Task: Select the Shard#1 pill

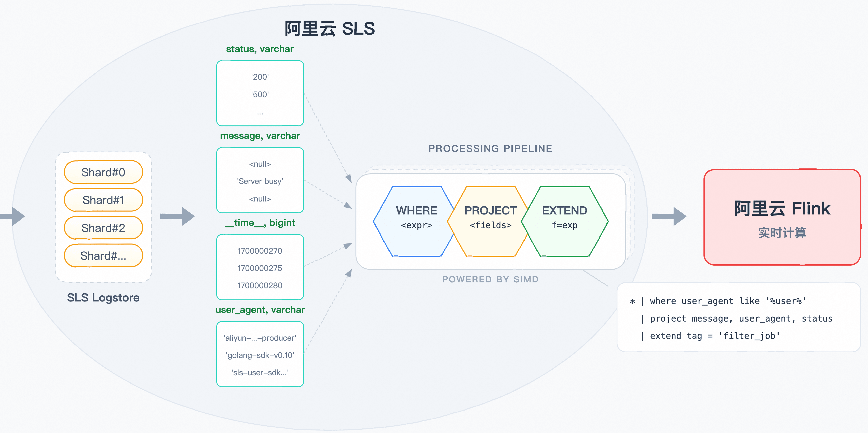Action: pyautogui.click(x=103, y=200)
